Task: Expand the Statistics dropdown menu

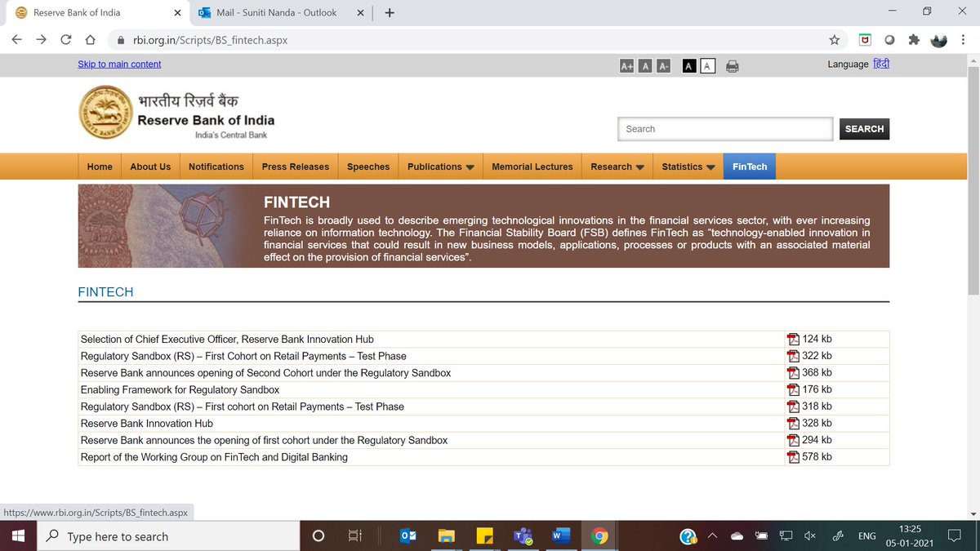Action: coord(688,167)
